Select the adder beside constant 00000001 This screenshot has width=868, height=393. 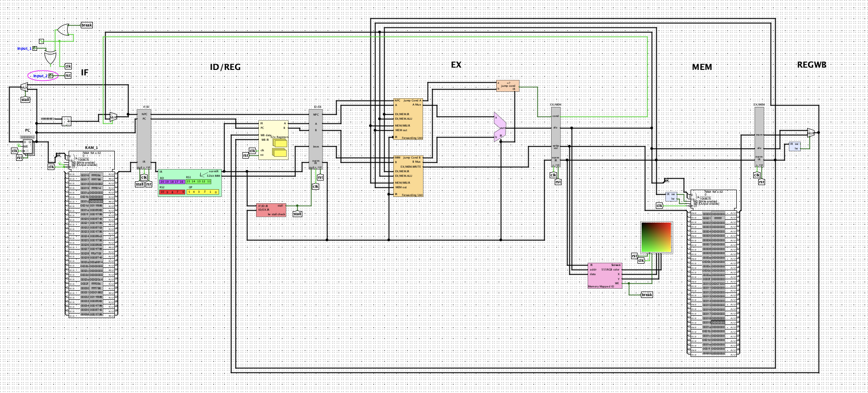click(x=67, y=121)
